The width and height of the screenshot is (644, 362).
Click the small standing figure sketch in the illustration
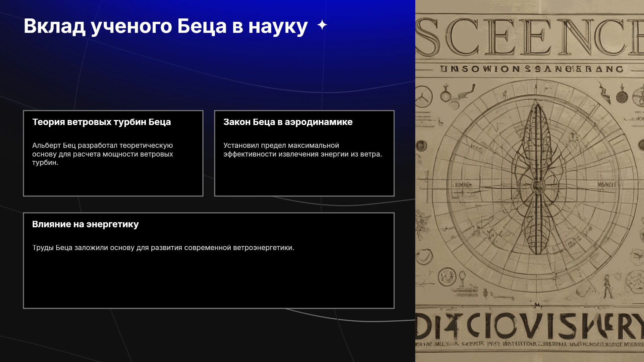click(607, 287)
